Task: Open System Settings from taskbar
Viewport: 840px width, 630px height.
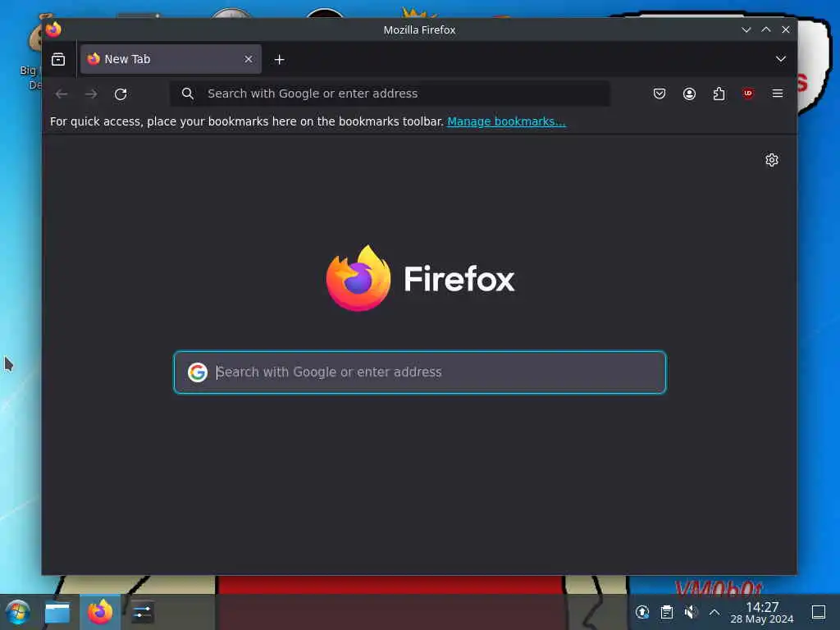Action: pyautogui.click(x=142, y=612)
